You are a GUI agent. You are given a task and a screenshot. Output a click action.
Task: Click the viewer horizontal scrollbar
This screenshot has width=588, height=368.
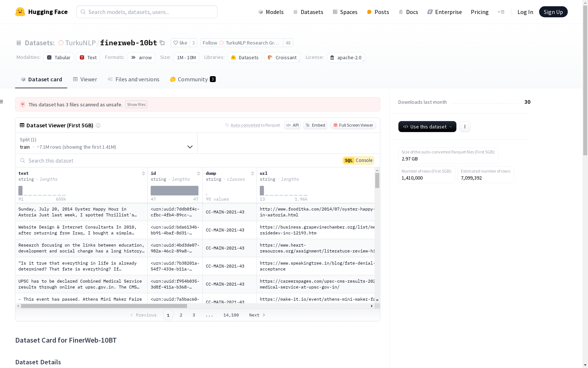104,306
